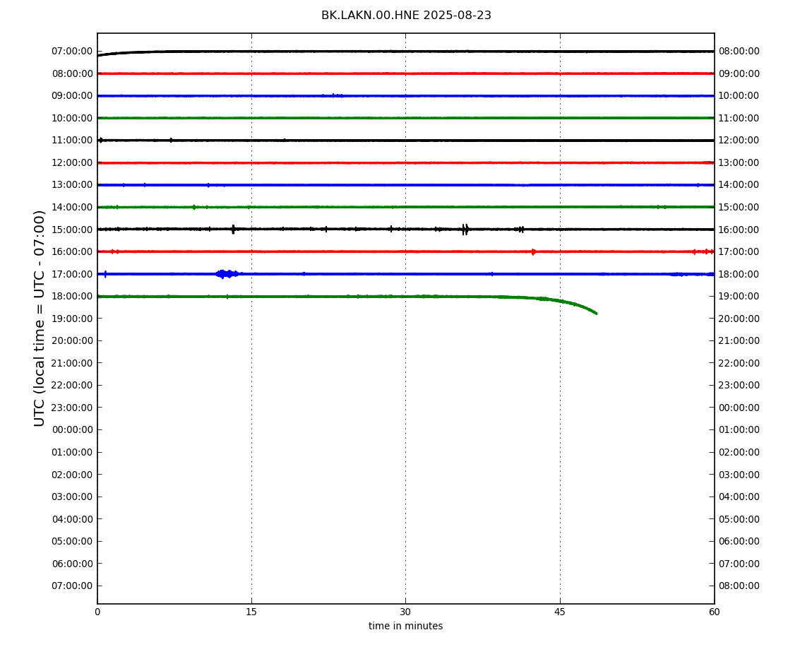Click left-axis label 04:00:00

tap(73, 519)
